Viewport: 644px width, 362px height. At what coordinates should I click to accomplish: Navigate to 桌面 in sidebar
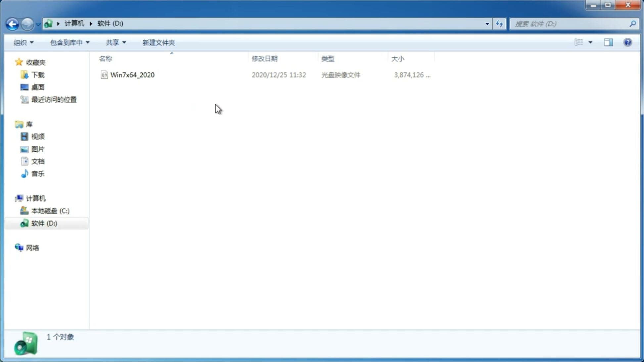pos(38,87)
